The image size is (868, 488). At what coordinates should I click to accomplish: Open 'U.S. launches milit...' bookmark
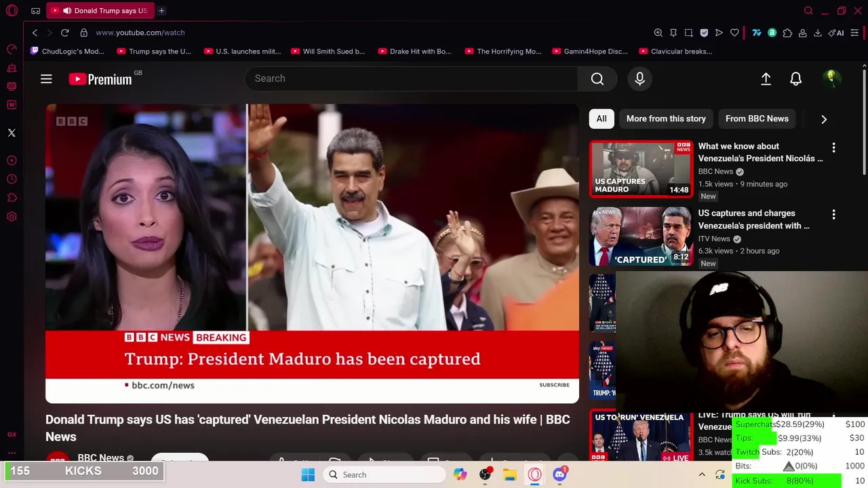pos(242,52)
